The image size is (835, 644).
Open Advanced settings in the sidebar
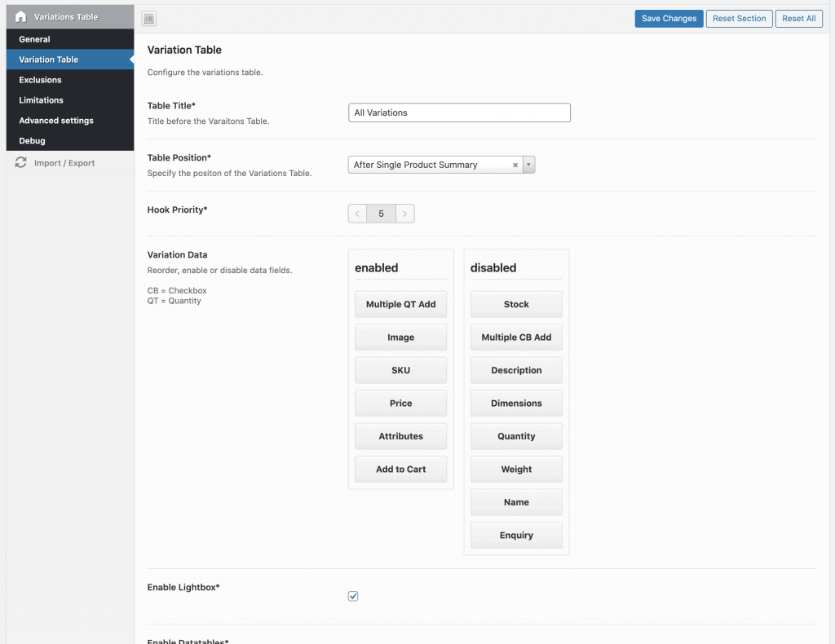point(56,121)
